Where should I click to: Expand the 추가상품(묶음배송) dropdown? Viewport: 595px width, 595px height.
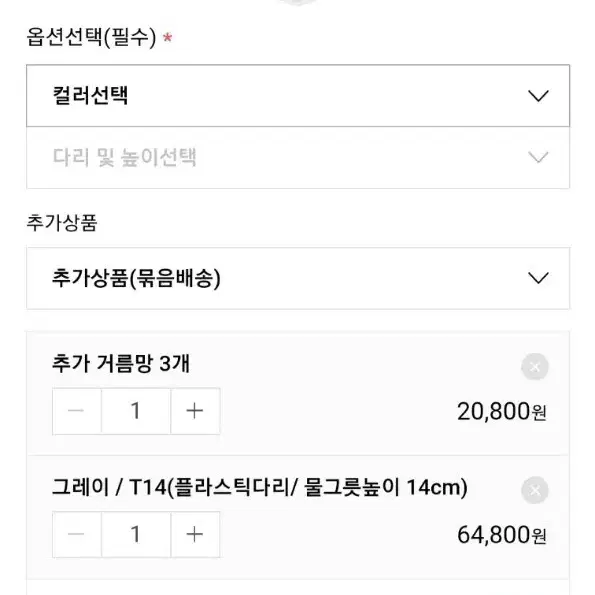(x=298, y=278)
